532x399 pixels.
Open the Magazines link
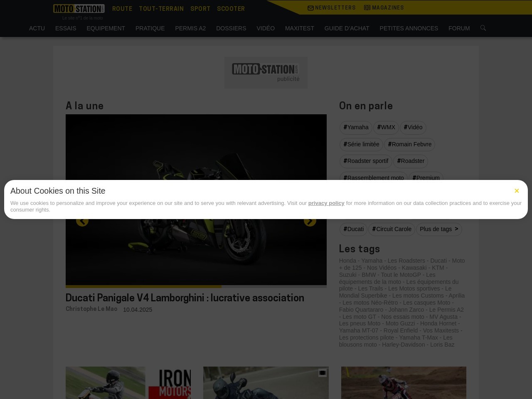click(384, 8)
